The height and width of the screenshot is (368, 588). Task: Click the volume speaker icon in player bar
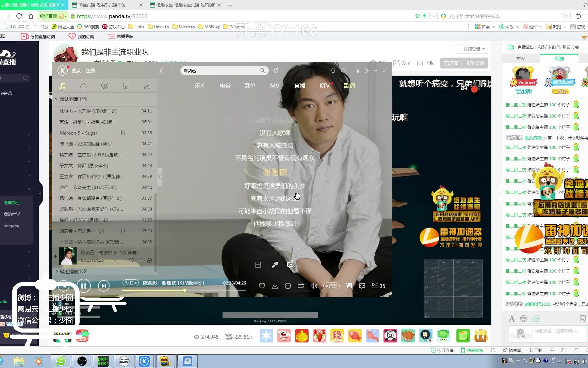click(x=314, y=286)
